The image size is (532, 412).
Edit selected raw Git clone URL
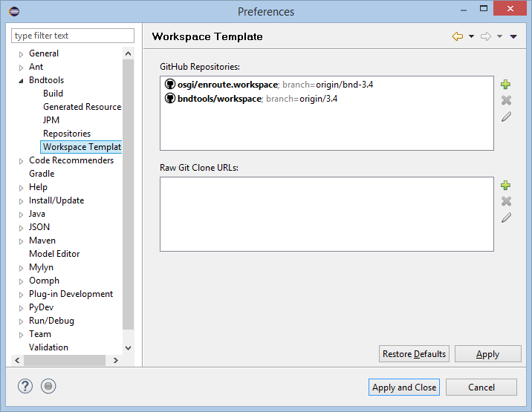(x=506, y=218)
